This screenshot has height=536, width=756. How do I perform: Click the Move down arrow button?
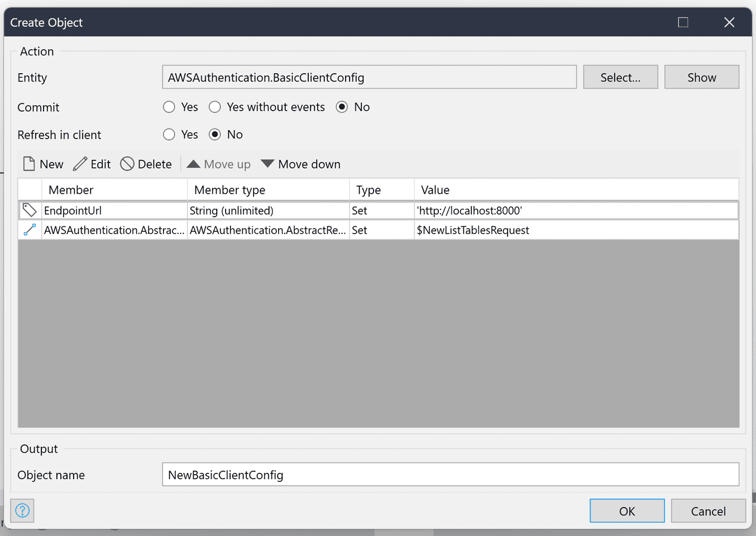click(x=300, y=164)
